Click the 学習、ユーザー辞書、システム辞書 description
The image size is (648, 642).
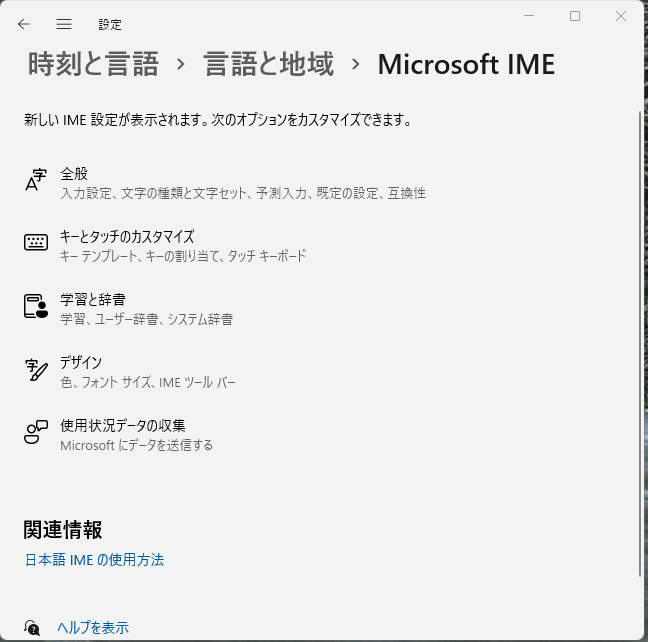click(147, 319)
